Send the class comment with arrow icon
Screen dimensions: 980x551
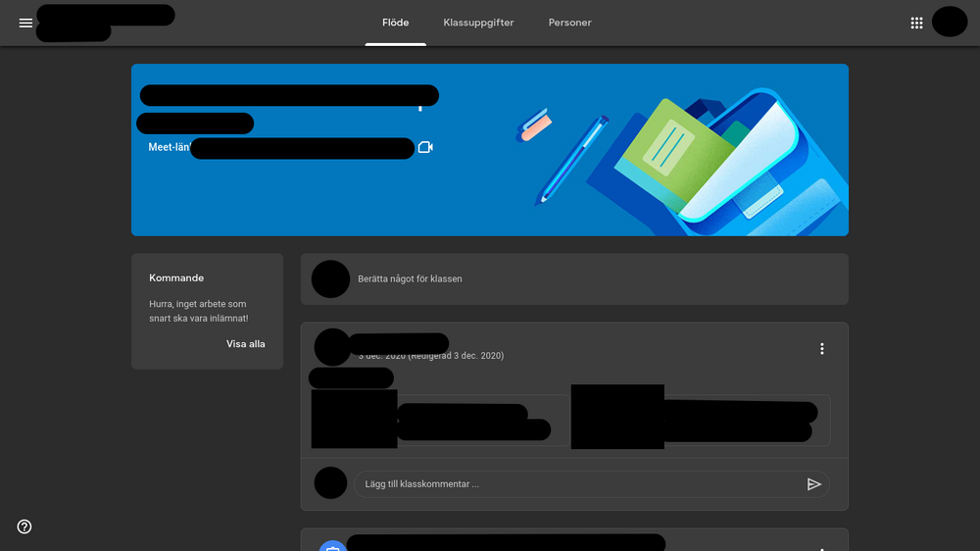[813, 484]
